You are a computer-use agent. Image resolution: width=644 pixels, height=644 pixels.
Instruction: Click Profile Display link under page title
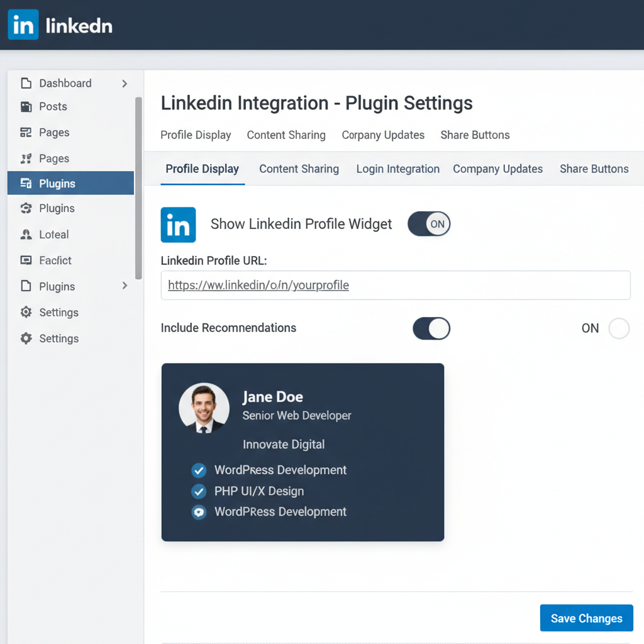(x=196, y=135)
